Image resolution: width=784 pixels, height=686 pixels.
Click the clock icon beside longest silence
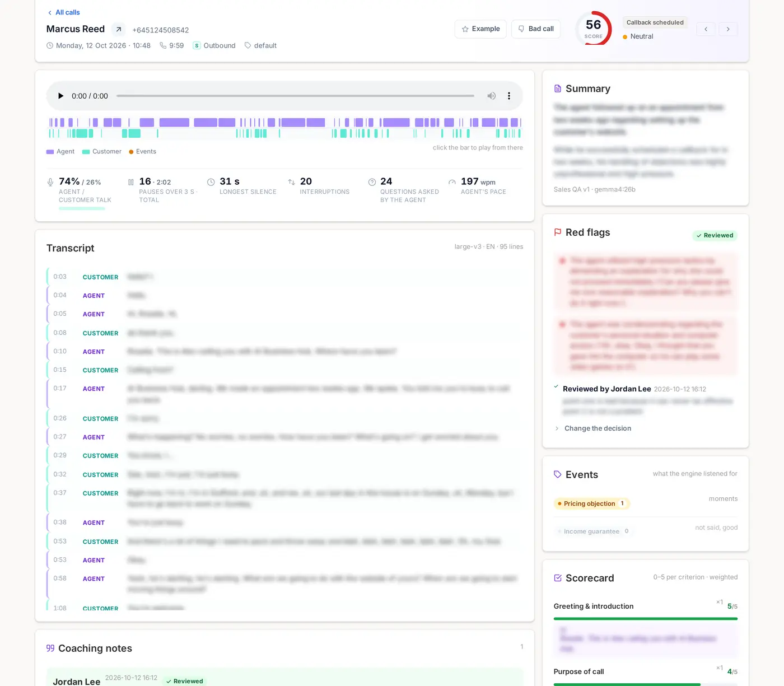tap(211, 182)
